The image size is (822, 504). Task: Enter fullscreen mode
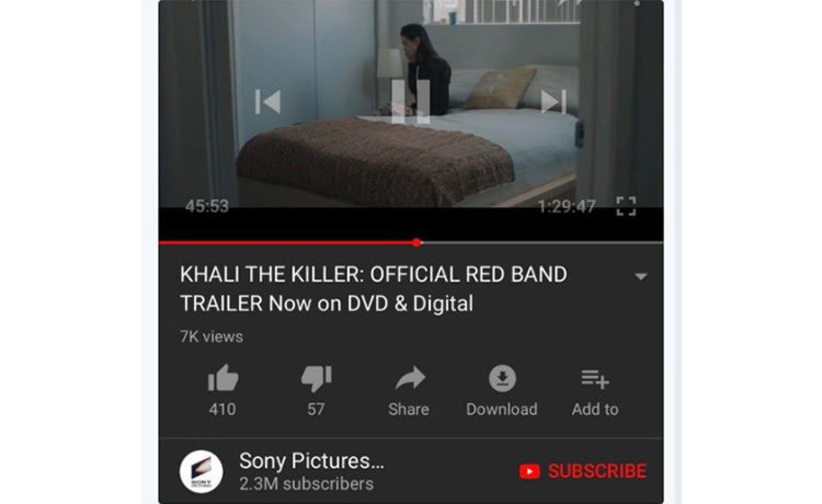click(x=626, y=206)
